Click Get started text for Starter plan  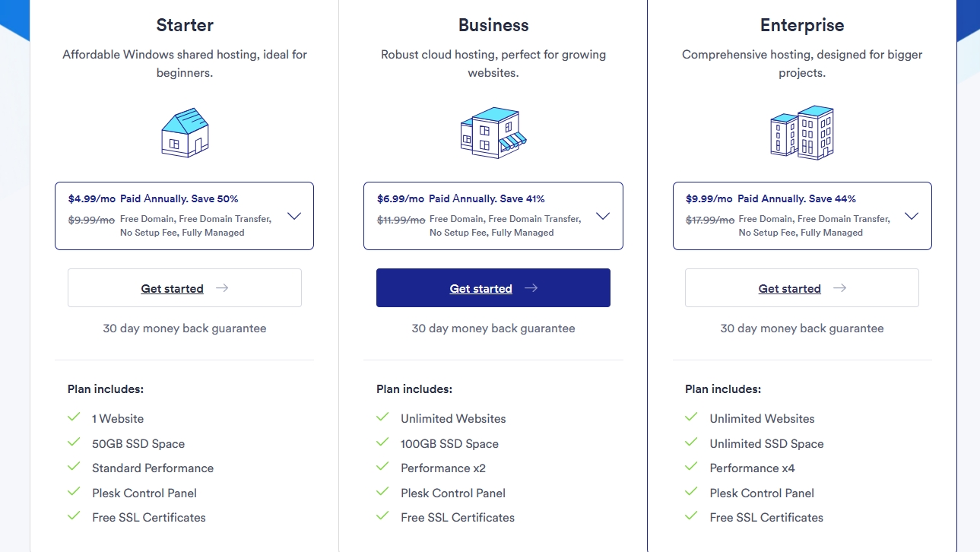coord(172,289)
